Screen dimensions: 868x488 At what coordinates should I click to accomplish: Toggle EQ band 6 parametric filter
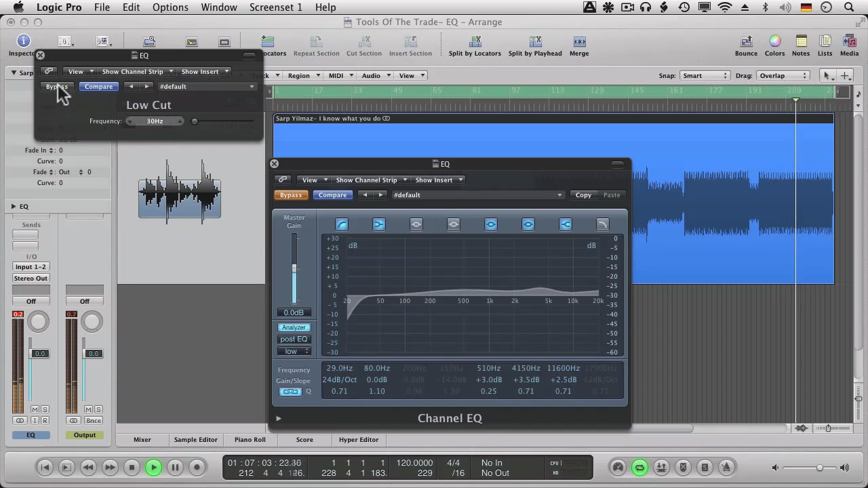(x=528, y=224)
